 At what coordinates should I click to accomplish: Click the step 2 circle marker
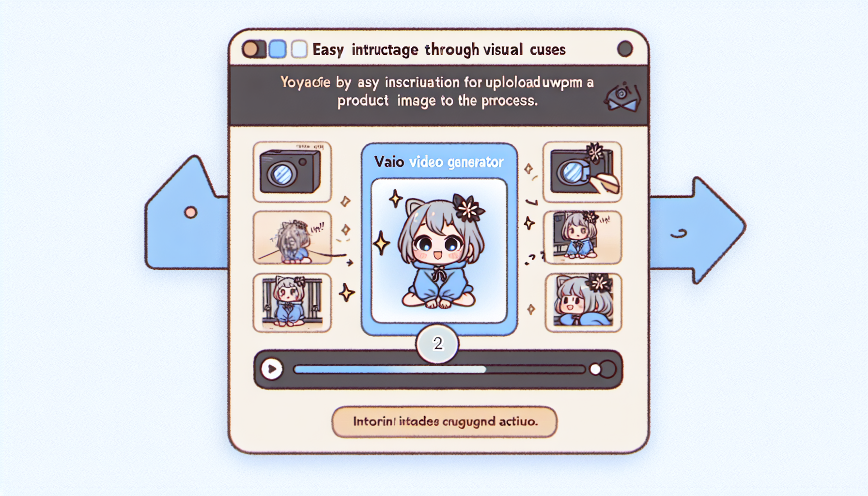[437, 343]
